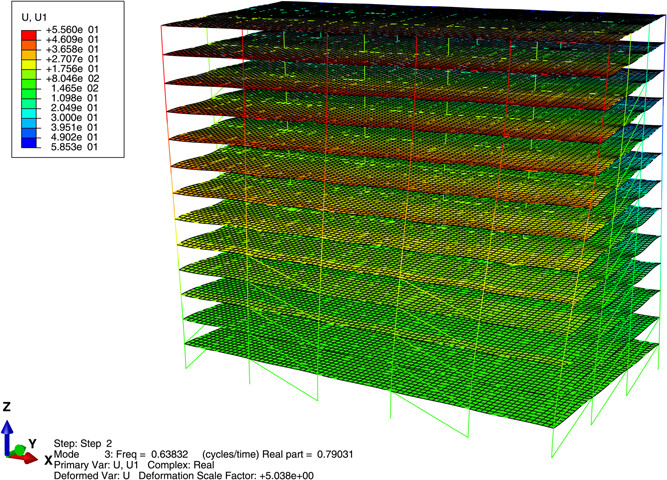Click the Y axis label of triad

[32, 444]
